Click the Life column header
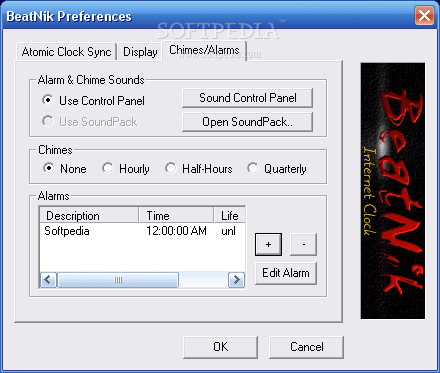Screen dimensions: 440x373 [x=230, y=215]
